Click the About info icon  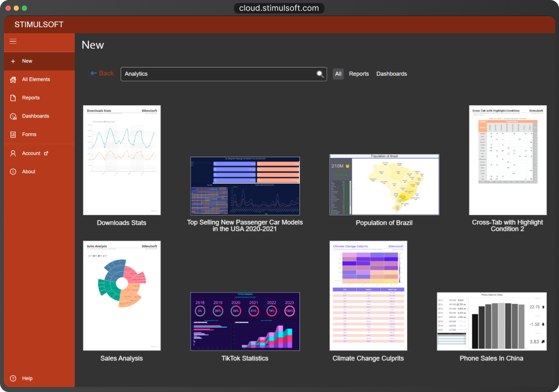point(13,172)
